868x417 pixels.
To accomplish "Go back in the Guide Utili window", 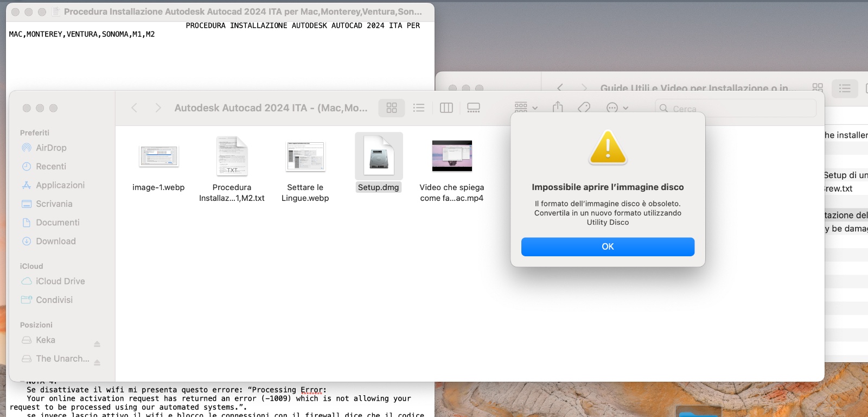I will coord(560,87).
